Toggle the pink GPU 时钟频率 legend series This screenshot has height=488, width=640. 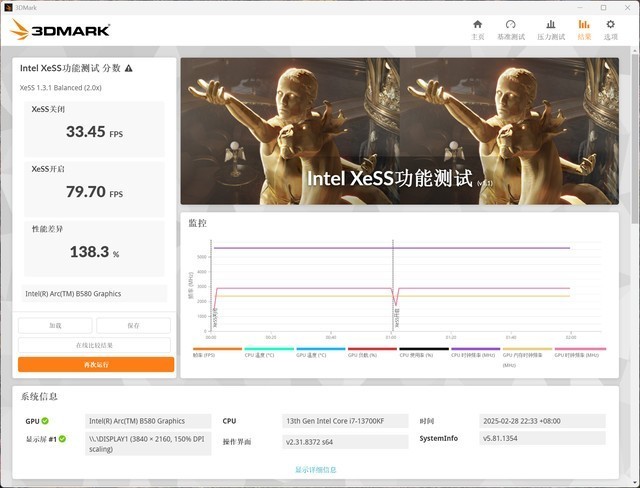coord(580,353)
